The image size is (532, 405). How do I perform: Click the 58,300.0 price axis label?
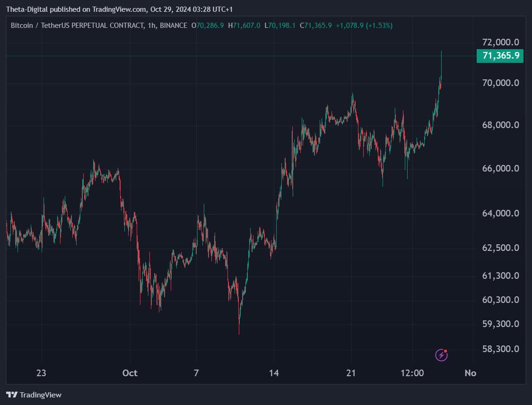500,349
